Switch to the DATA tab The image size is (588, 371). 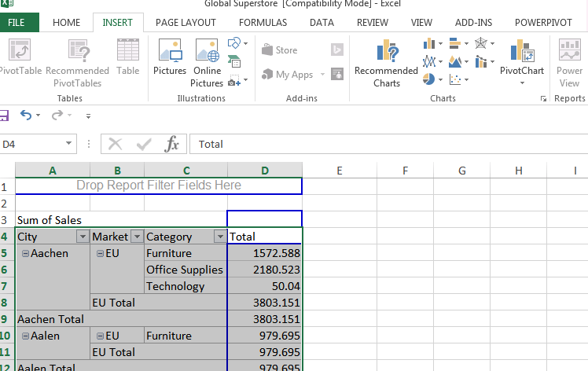pyautogui.click(x=322, y=23)
